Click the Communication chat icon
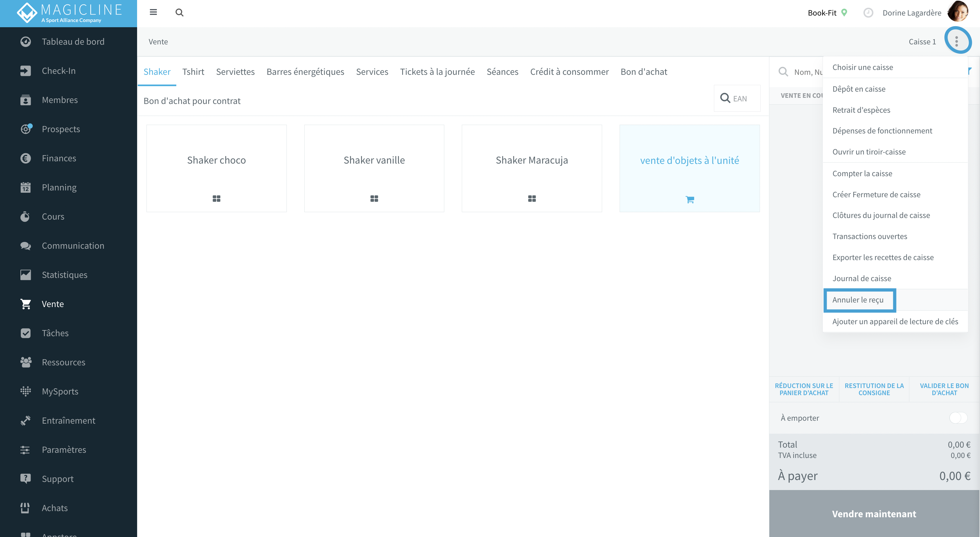This screenshot has height=537, width=980. click(x=26, y=246)
